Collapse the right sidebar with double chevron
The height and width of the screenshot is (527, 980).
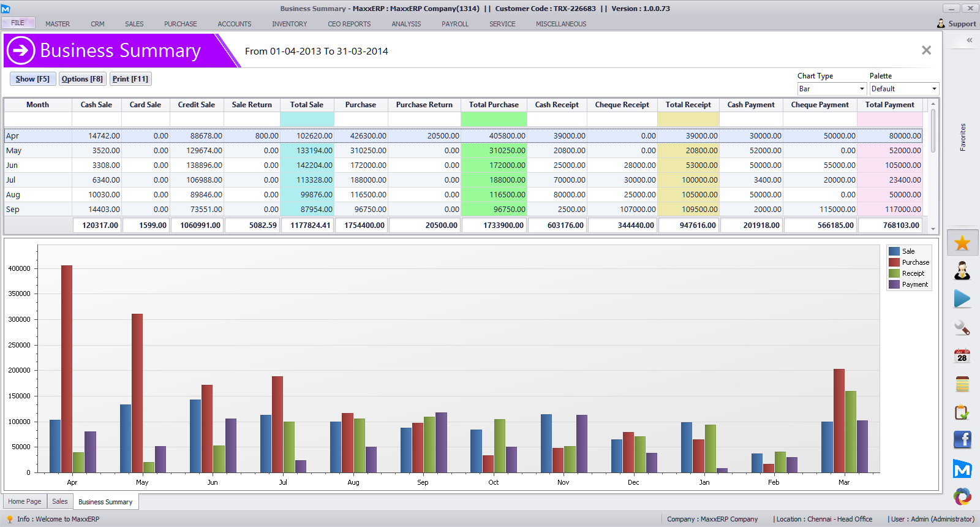(x=970, y=40)
